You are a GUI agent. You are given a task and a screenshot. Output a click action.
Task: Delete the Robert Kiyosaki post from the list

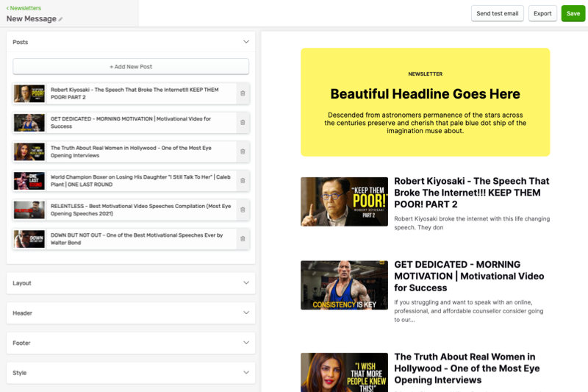pos(243,93)
